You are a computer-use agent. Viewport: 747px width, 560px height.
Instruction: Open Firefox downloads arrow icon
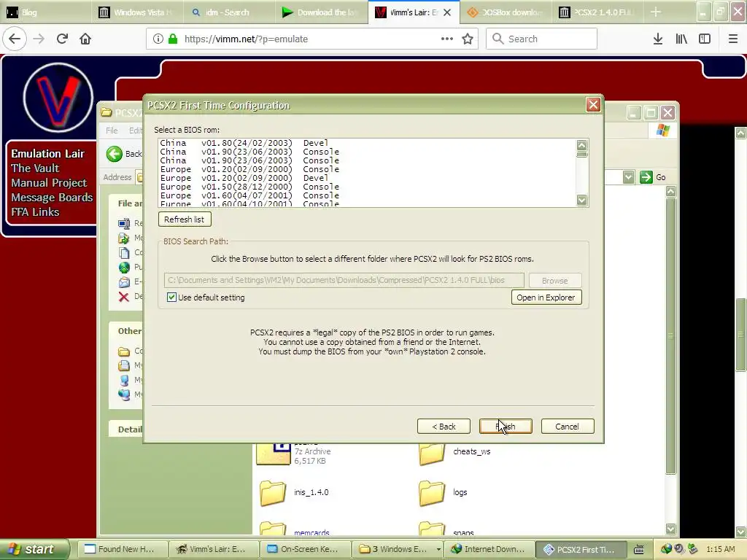click(x=658, y=39)
